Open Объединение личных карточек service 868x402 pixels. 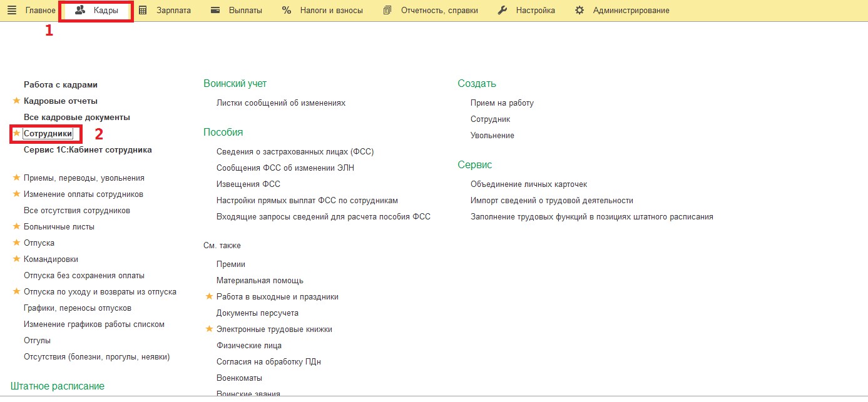pyautogui.click(x=529, y=184)
